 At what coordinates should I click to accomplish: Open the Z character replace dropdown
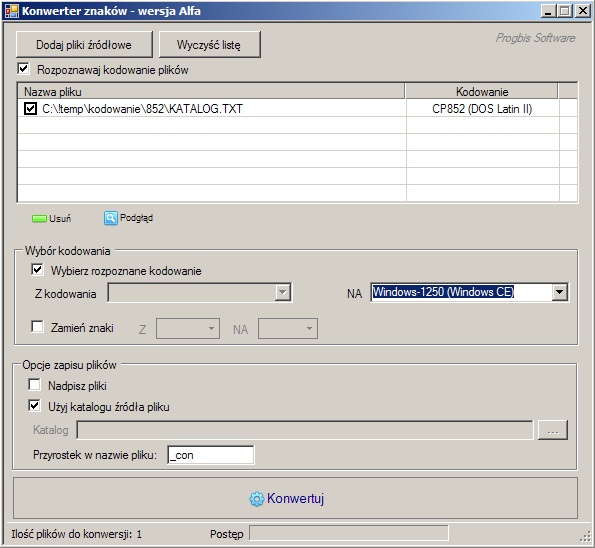click(x=188, y=329)
